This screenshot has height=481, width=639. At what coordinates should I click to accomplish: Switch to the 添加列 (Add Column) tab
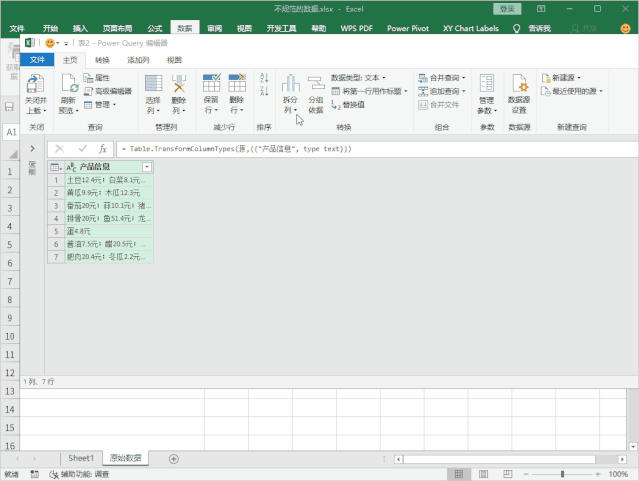(137, 60)
